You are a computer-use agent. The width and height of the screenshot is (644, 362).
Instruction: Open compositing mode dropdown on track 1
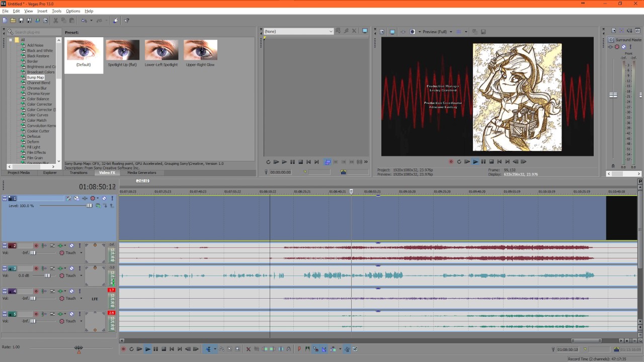[x=98, y=206]
